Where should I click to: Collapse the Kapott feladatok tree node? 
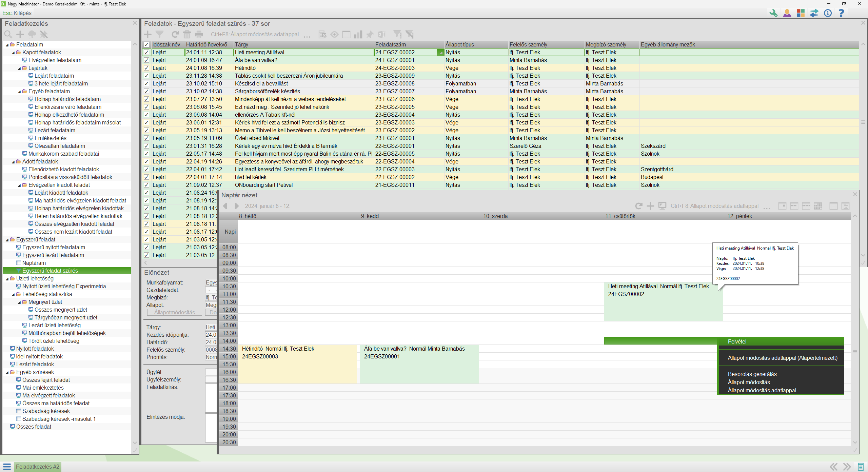pos(13,53)
